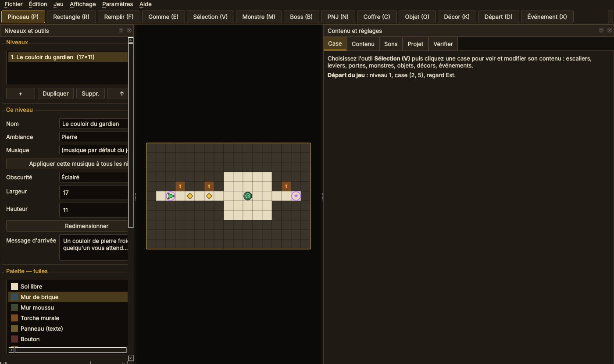Activate the Monstre (M) placement tool
The height and width of the screenshot is (364, 614).
click(259, 17)
